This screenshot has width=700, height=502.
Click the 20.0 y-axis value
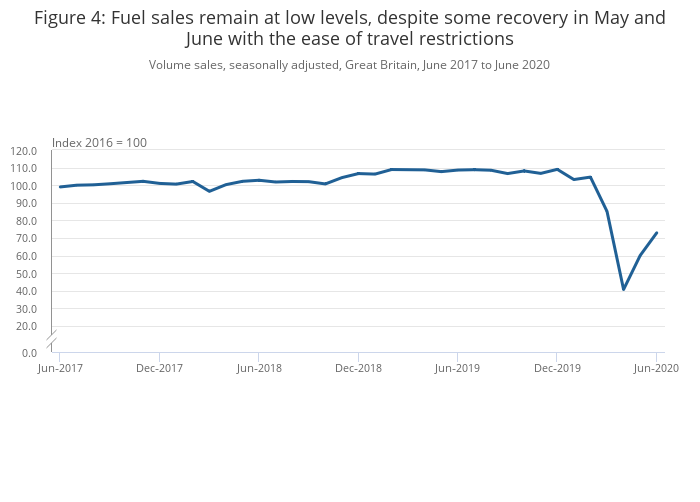pos(25,326)
